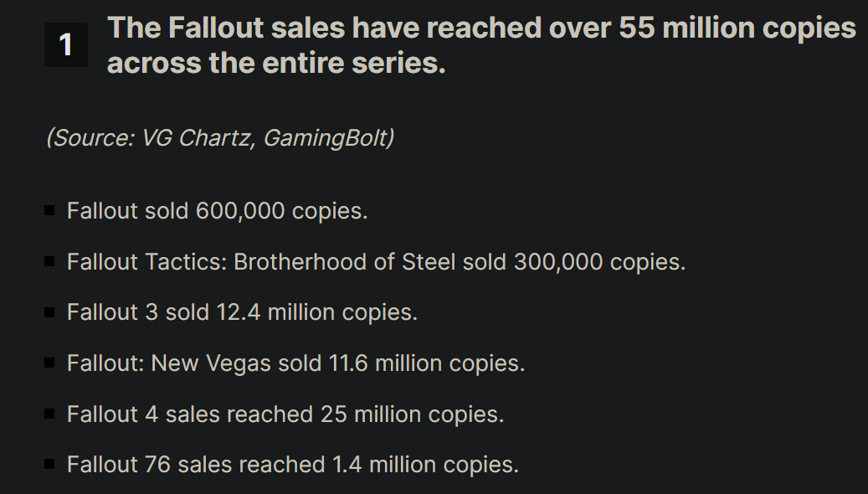Click the word 'Source:' in the italic line
Image resolution: width=868 pixels, height=494 pixels.
click(x=94, y=137)
